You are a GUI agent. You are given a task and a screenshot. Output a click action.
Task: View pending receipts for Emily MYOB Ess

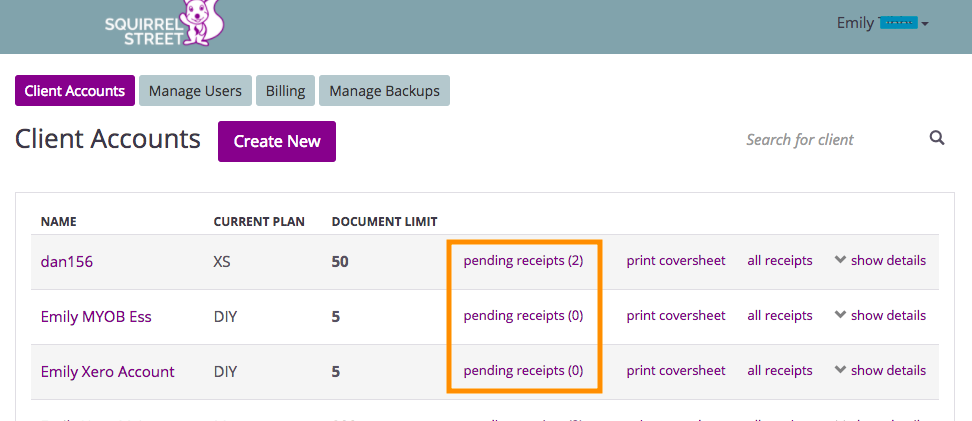(x=523, y=316)
